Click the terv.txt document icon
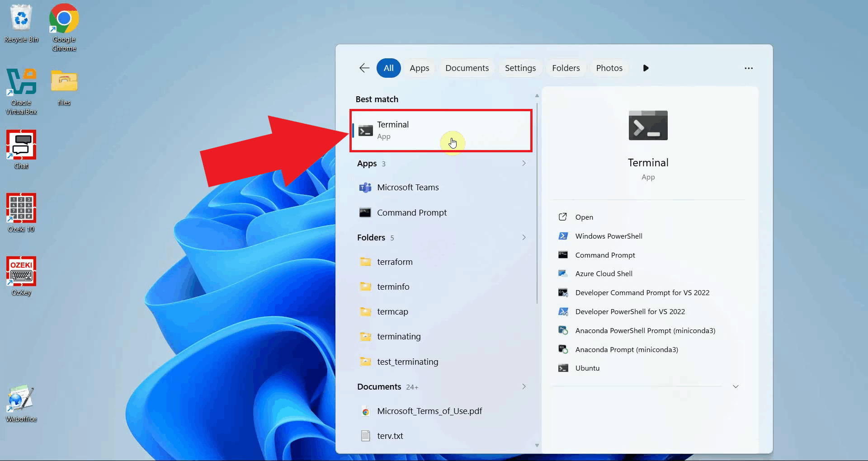Screen dimensions: 868x461 [x=365, y=436]
